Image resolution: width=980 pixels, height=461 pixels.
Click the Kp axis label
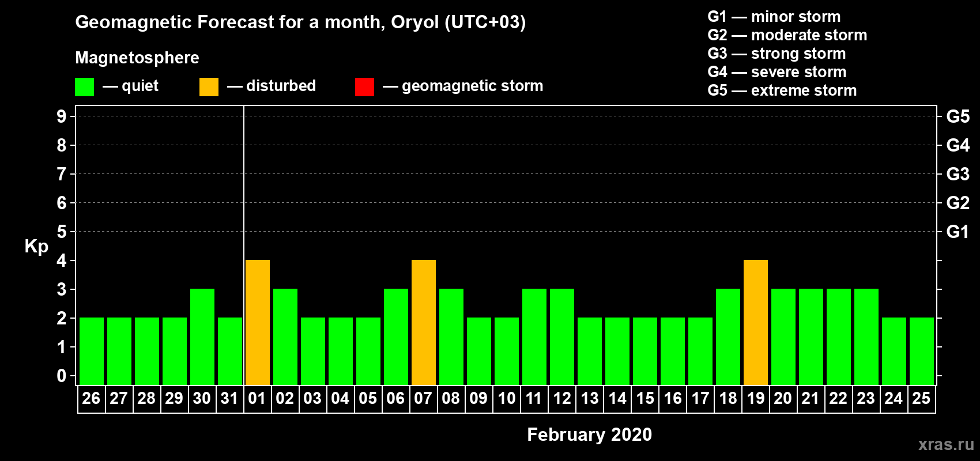(36, 247)
